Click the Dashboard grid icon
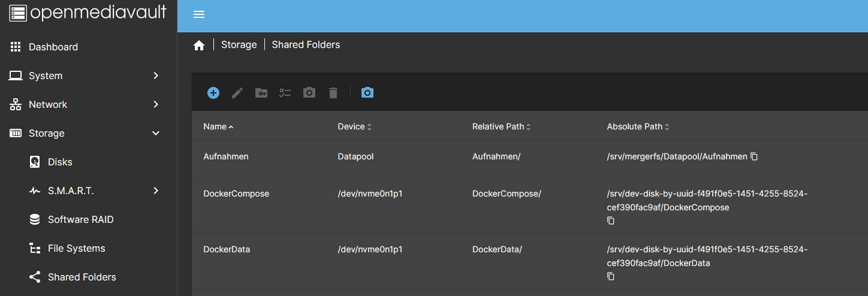 coord(16,47)
